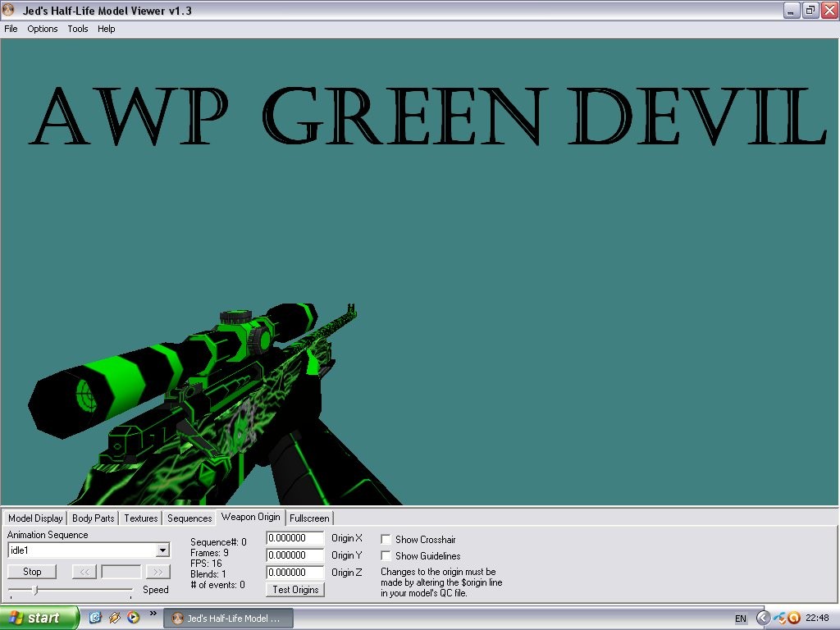
Task: Switch to the Fullscreen tab
Action: click(309, 518)
